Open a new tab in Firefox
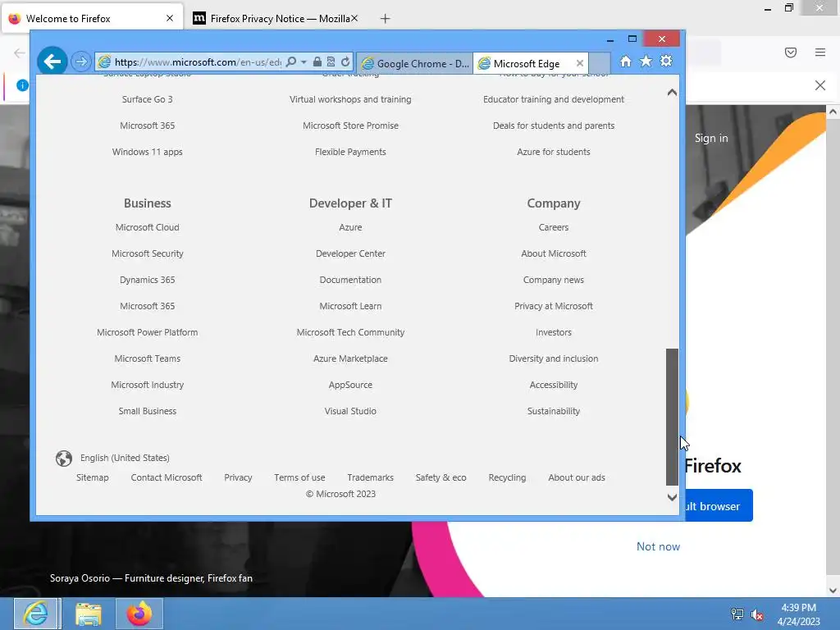840x630 pixels. (x=386, y=19)
